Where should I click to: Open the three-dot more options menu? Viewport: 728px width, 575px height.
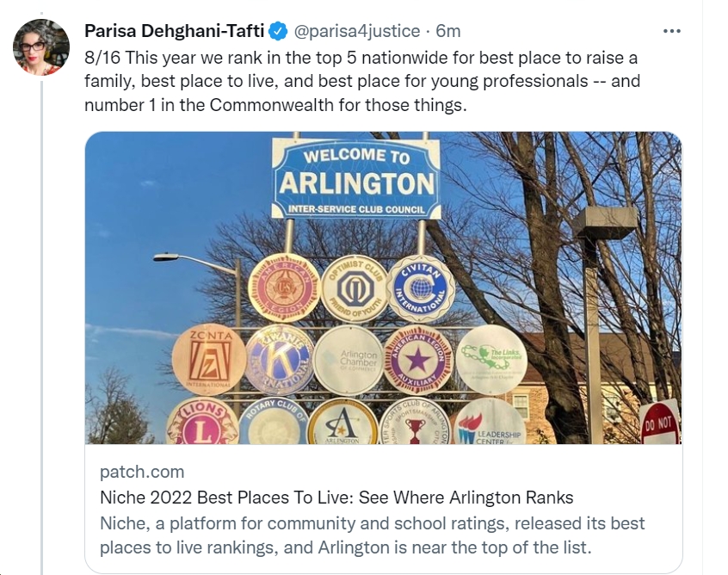pyautogui.click(x=671, y=31)
